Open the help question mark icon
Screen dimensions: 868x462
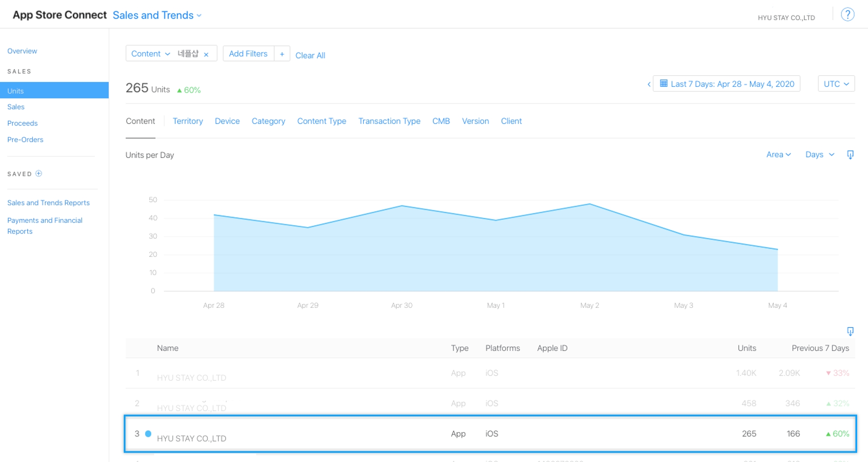pyautogui.click(x=847, y=15)
